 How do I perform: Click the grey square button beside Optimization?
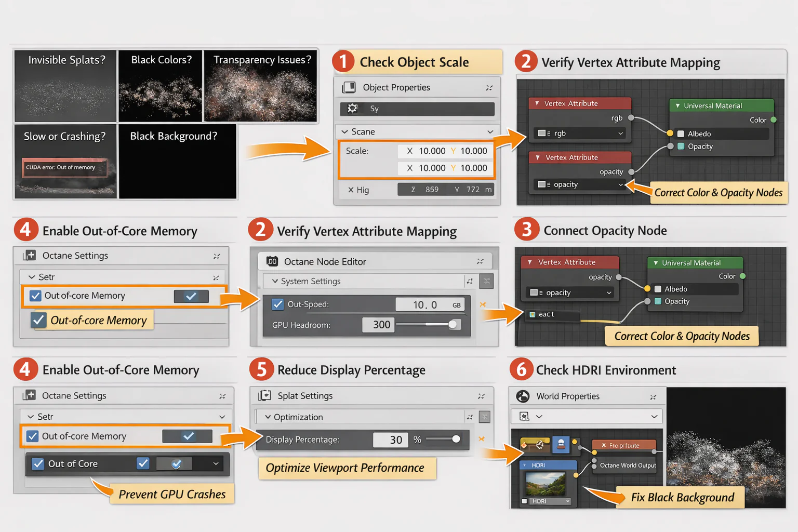point(484,417)
